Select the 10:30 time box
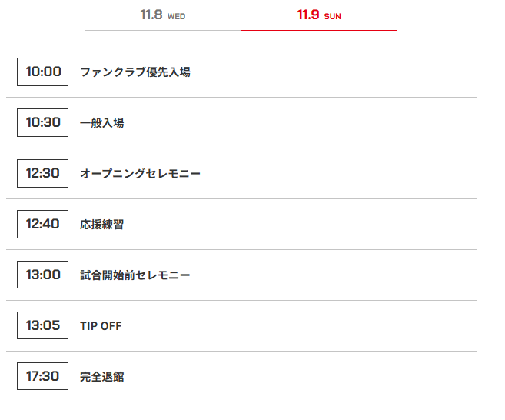Image resolution: width=505 pixels, height=420 pixels. point(42,122)
